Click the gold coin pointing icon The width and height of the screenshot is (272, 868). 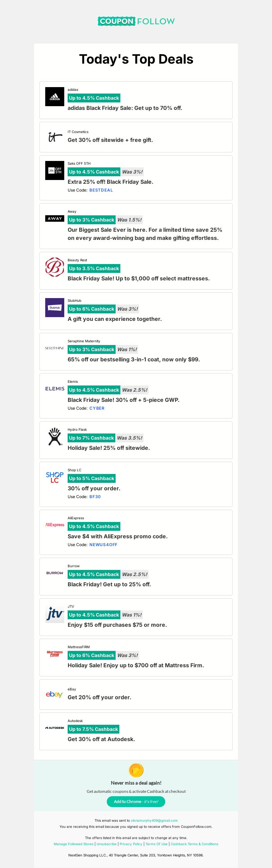point(136,770)
